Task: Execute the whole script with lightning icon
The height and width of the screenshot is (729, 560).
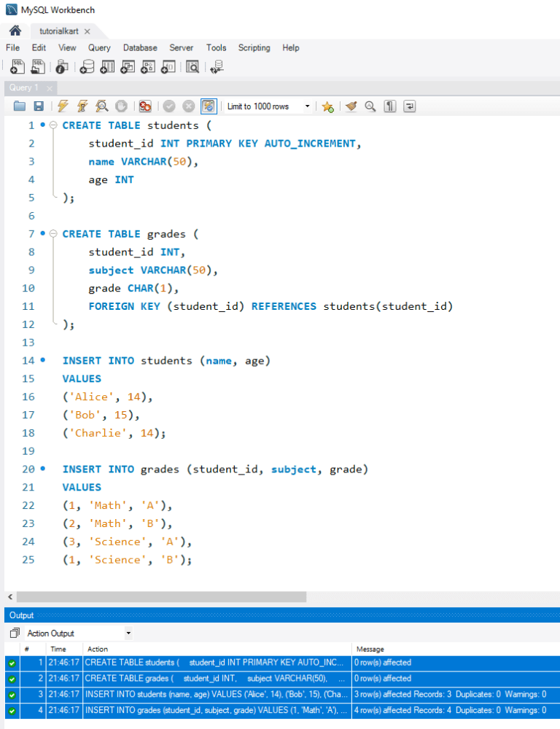Action: [x=63, y=106]
